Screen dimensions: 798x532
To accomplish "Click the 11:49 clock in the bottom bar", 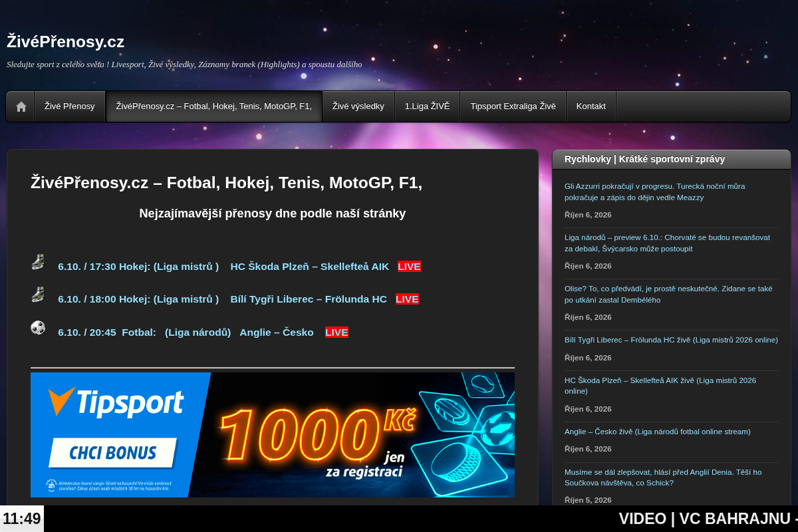I will pos(21,519).
